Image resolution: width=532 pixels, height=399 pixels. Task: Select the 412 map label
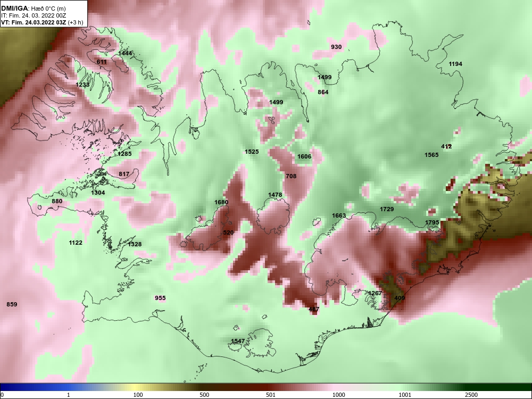click(x=446, y=147)
